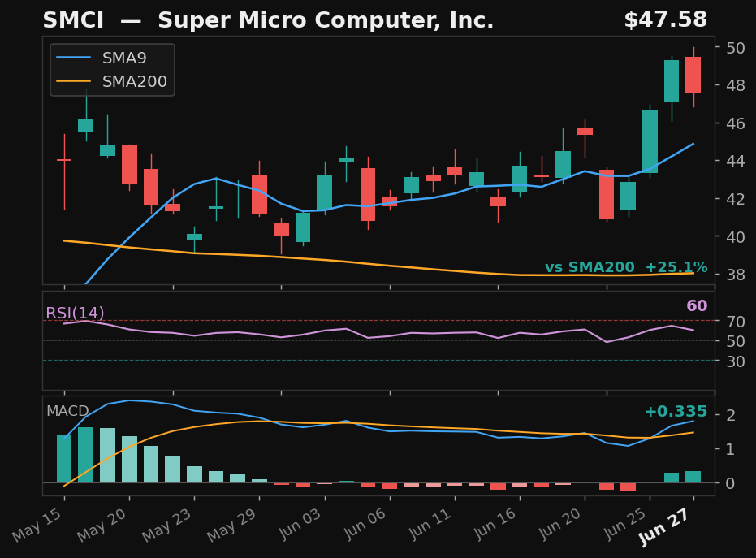Click the Jun 25 date axis label
The height and width of the screenshot is (558, 756).
(x=625, y=523)
